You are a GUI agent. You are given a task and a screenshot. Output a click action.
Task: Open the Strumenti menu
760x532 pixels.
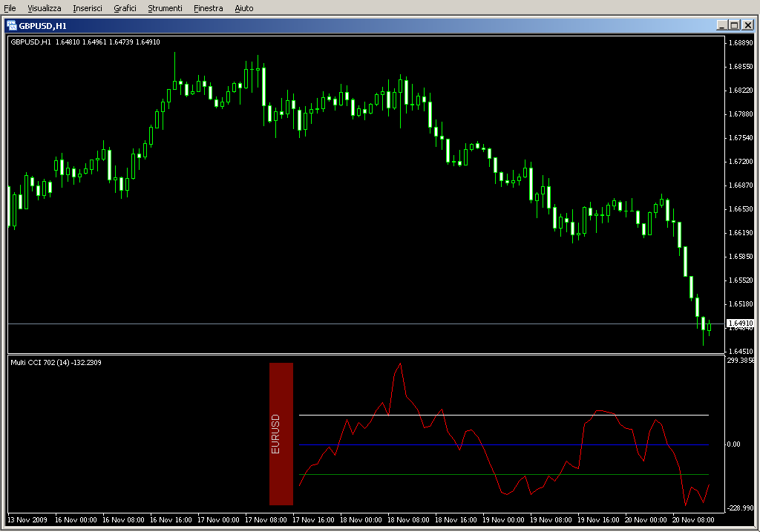tap(165, 8)
